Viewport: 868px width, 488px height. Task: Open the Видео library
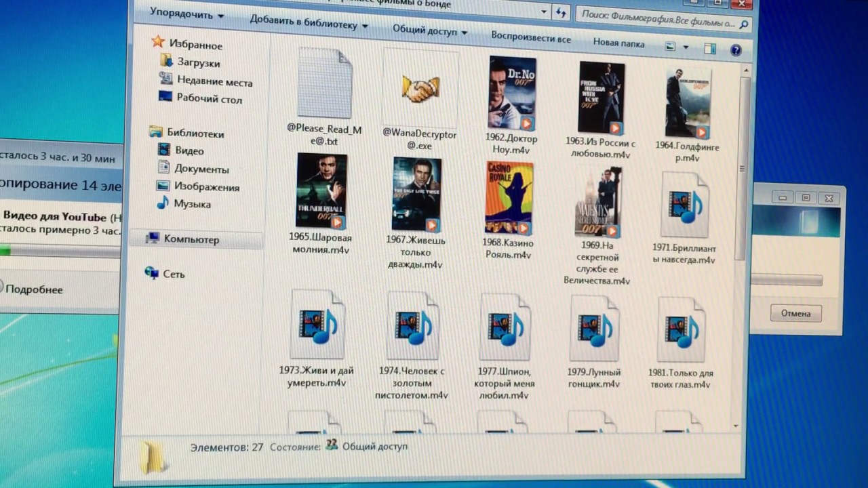tap(189, 150)
